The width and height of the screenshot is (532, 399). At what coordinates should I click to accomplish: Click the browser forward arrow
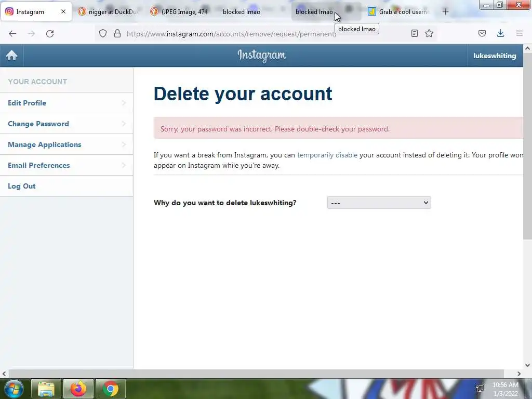(x=31, y=34)
